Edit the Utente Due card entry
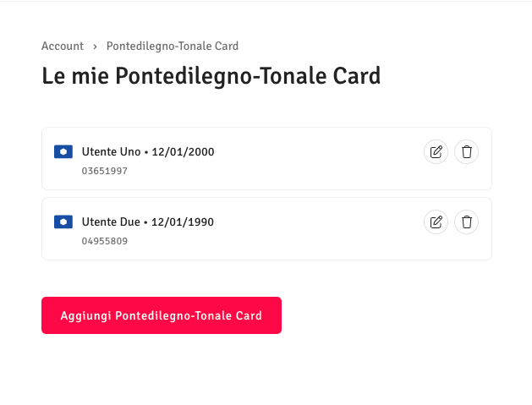Image resolution: width=532 pixels, height=405 pixels. (x=436, y=222)
